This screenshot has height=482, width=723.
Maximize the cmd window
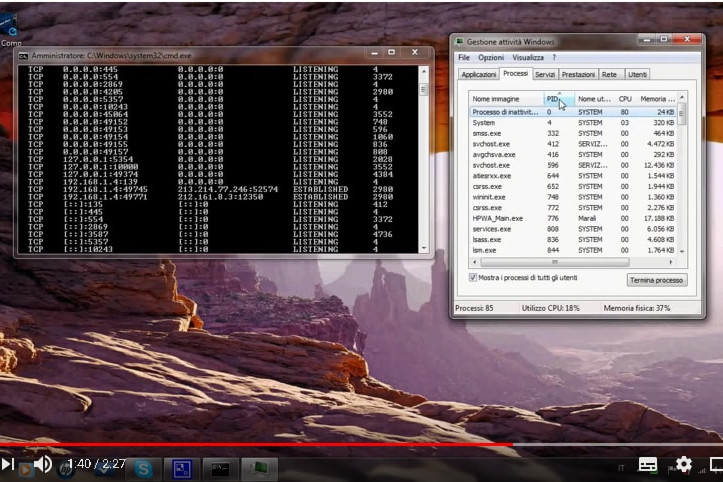[x=391, y=52]
